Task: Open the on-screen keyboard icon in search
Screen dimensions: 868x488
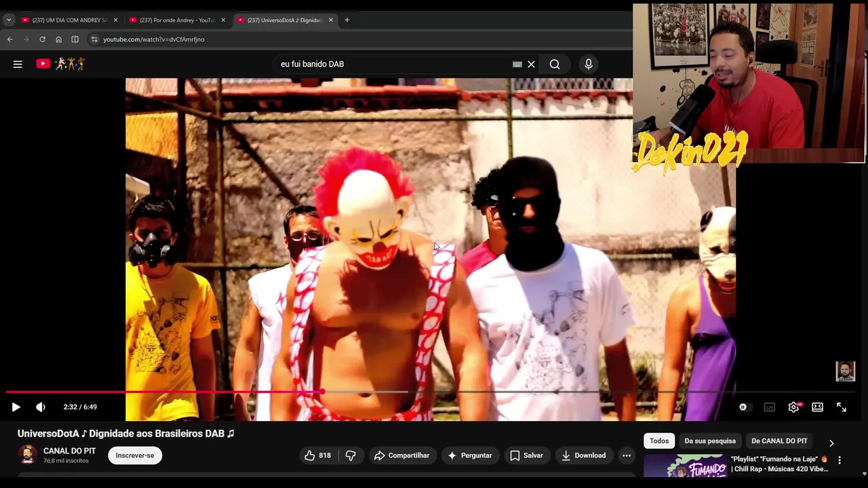Action: click(517, 64)
